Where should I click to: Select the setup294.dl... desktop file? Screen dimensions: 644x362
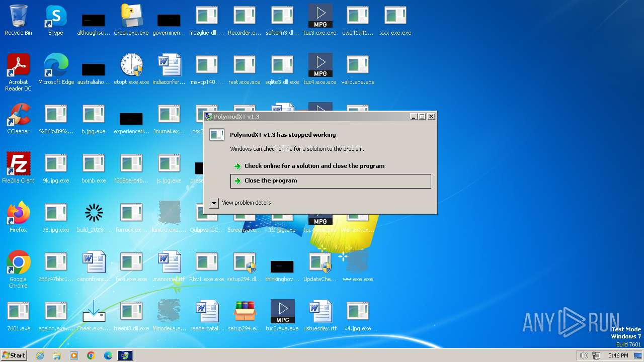coord(245,266)
